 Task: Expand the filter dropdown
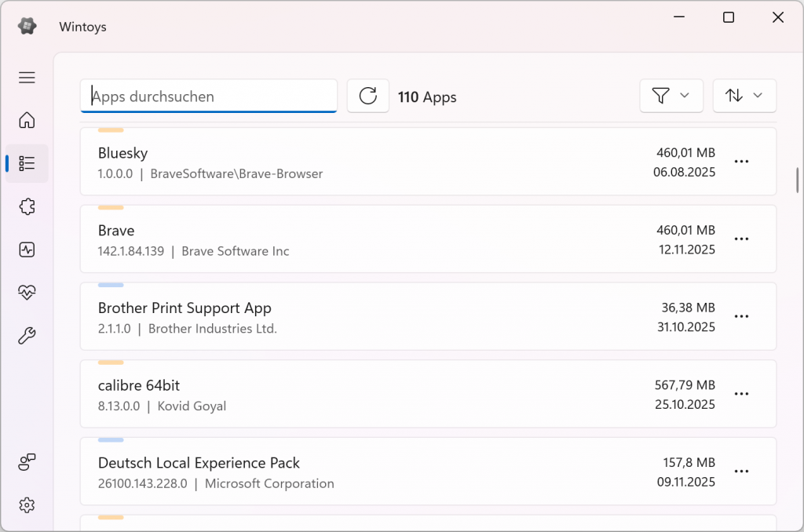pos(671,96)
